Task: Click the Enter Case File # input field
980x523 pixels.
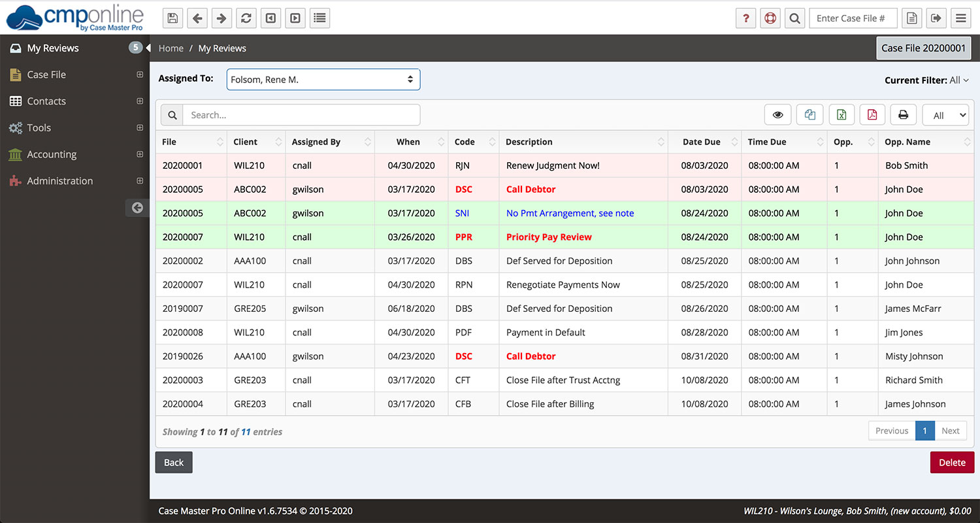Action: tap(853, 18)
